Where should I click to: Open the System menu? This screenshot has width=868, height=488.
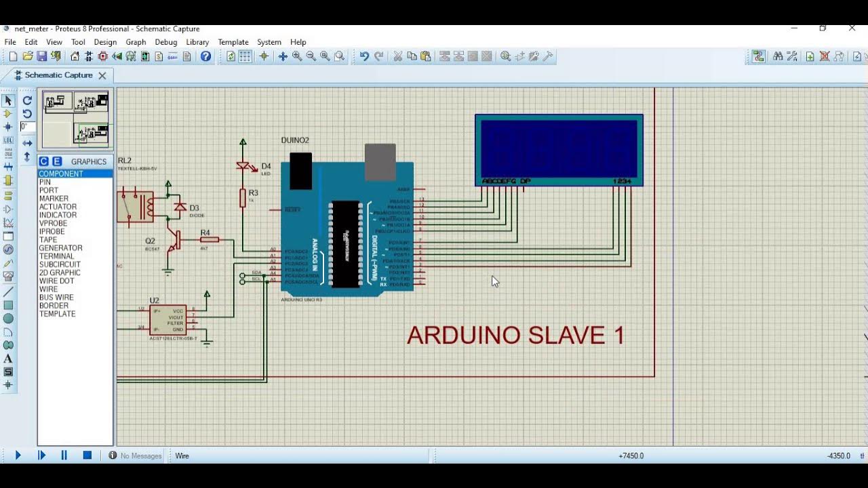tap(269, 42)
